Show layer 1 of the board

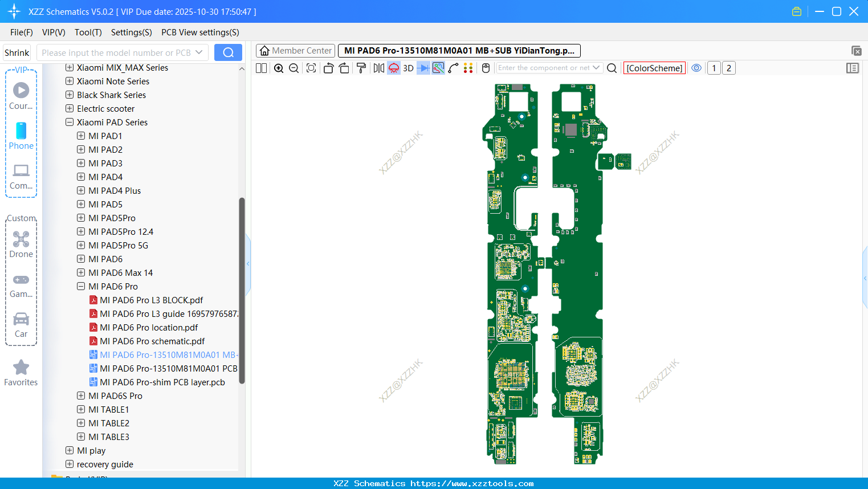(714, 68)
